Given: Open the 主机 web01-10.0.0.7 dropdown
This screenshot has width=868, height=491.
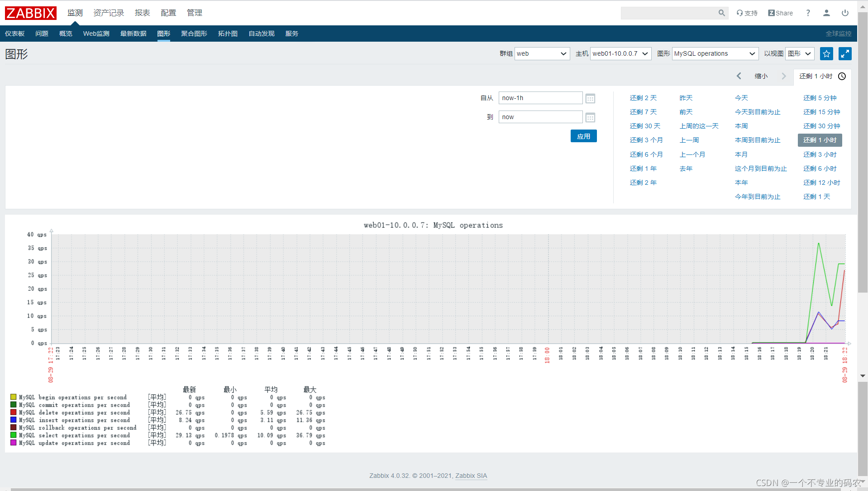Looking at the screenshot, I should tap(620, 53).
